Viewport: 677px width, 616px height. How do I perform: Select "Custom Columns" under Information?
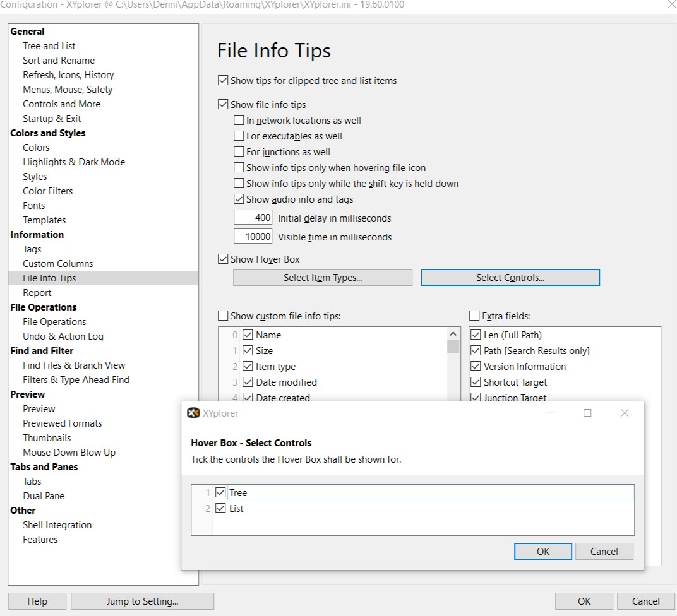57,263
